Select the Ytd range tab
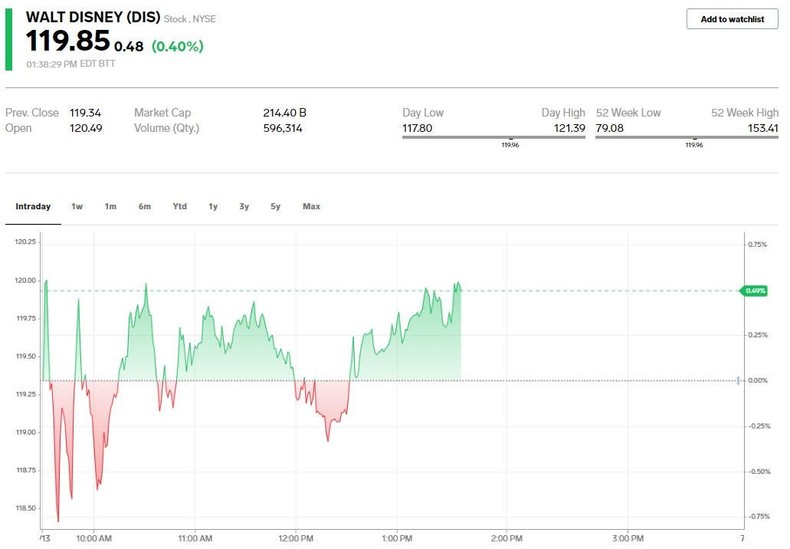The width and height of the screenshot is (790, 549). point(179,207)
